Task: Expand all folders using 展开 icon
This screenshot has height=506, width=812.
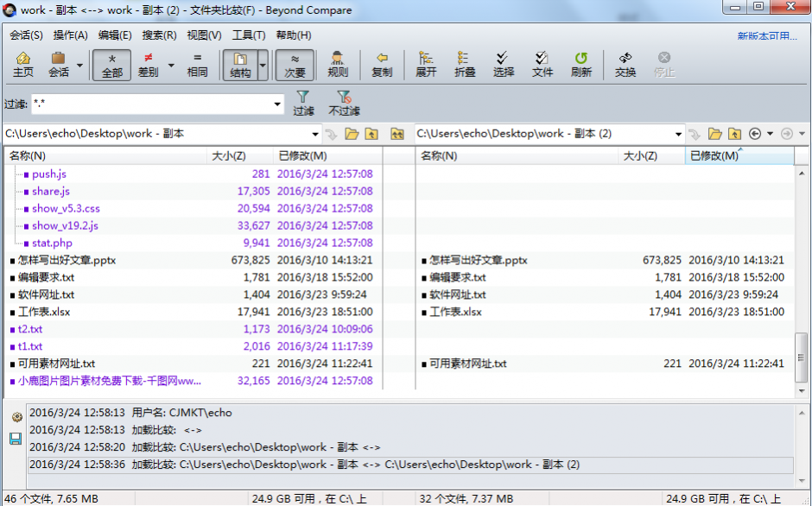Action: (424, 64)
